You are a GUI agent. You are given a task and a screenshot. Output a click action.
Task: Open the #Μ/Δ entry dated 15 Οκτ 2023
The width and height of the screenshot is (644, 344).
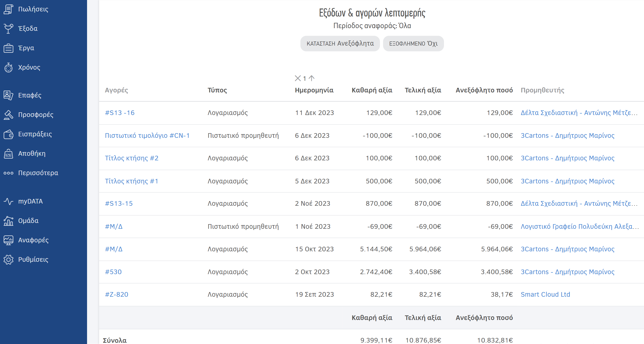pyautogui.click(x=113, y=249)
